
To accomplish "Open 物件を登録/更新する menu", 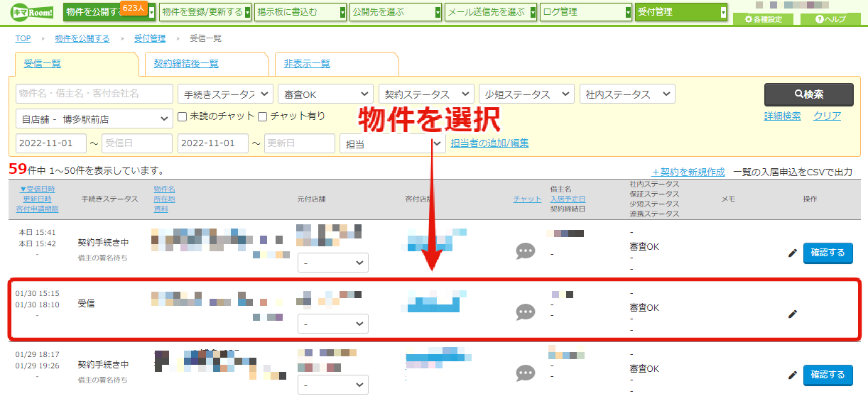I will [205, 12].
